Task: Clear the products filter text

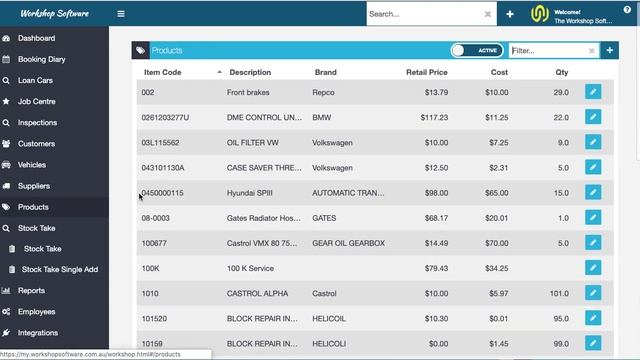Action: click(x=591, y=51)
